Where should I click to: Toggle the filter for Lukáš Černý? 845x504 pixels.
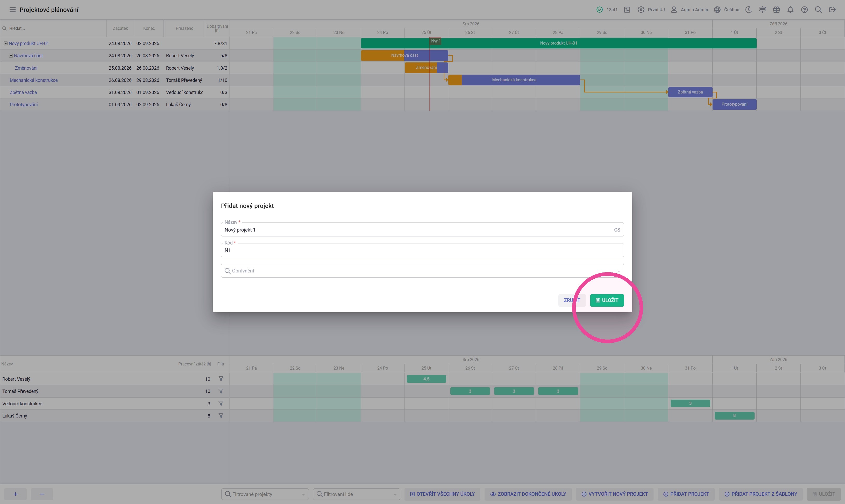pos(221,415)
